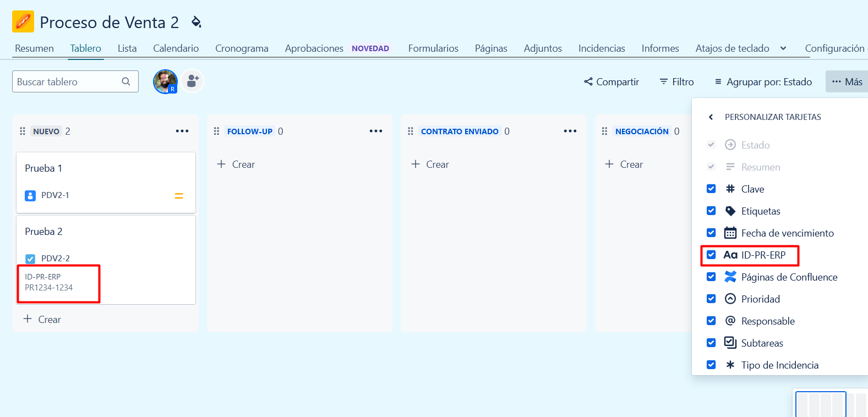Click the search magnifier icon in board search
The width and height of the screenshot is (868, 417).
tap(126, 81)
